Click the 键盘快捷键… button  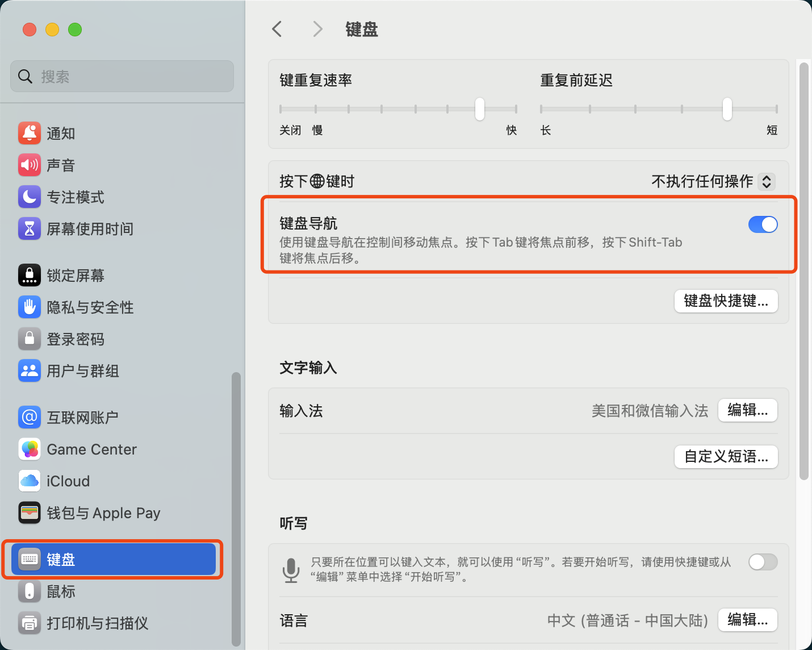click(x=726, y=301)
